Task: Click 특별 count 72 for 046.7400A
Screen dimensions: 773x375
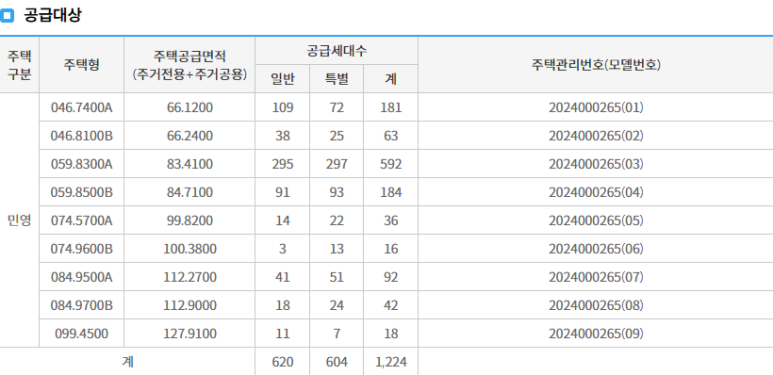Action: click(x=337, y=107)
